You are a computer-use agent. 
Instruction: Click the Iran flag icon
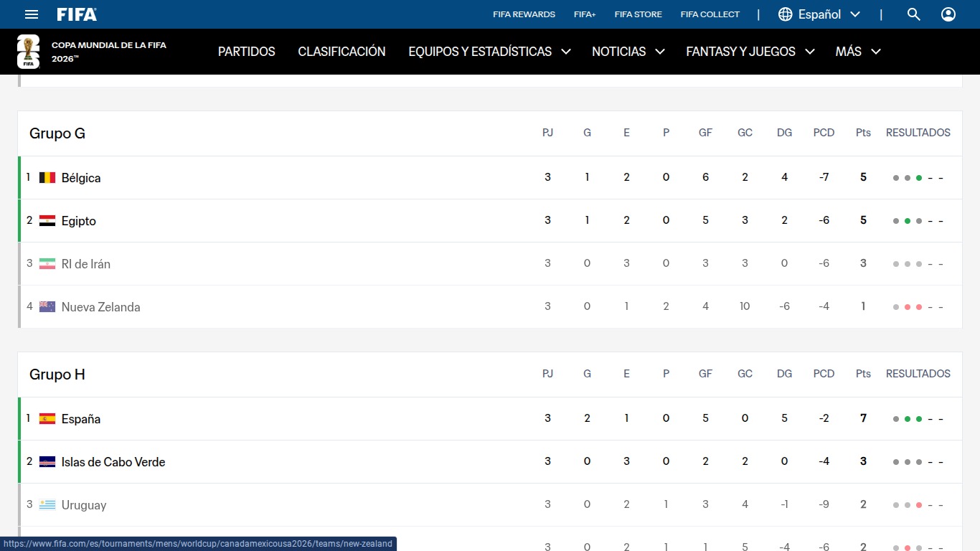click(x=47, y=263)
